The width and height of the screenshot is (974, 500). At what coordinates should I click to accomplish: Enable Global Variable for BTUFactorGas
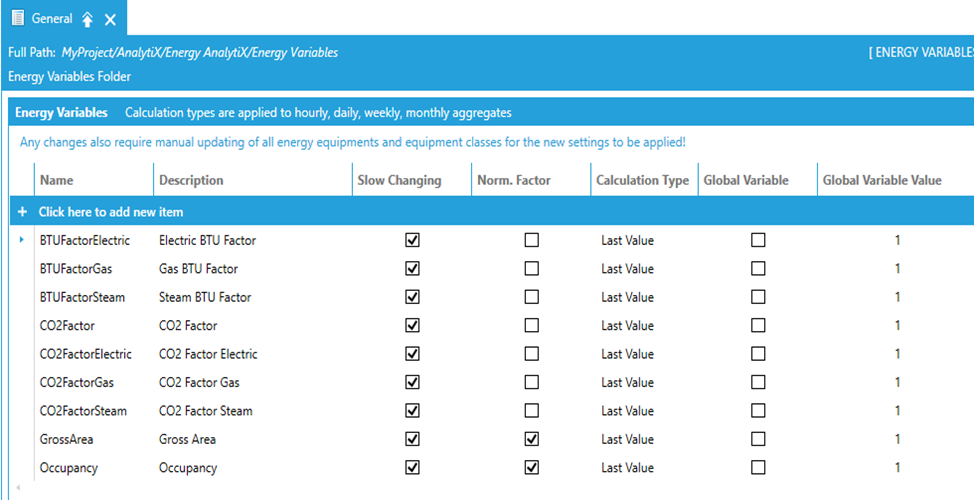[x=758, y=268]
